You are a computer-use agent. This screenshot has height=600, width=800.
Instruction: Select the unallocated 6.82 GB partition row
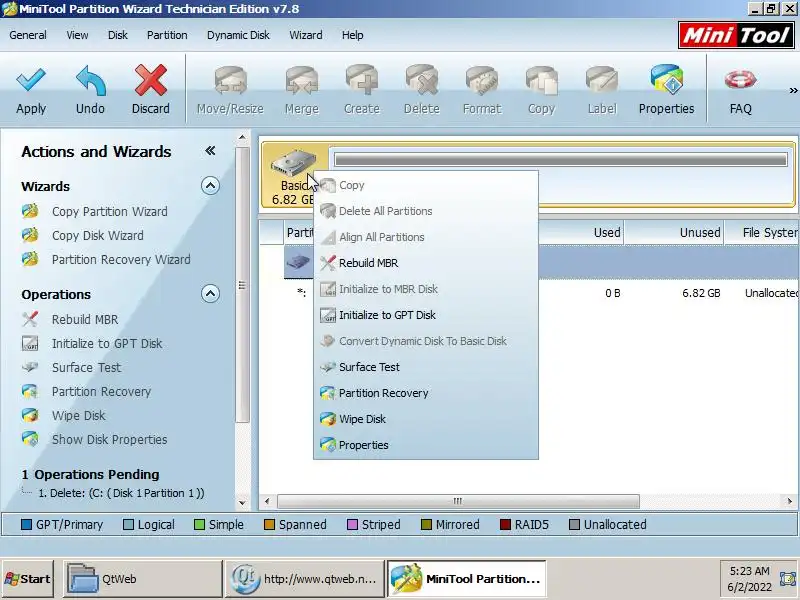pyautogui.click(x=529, y=293)
